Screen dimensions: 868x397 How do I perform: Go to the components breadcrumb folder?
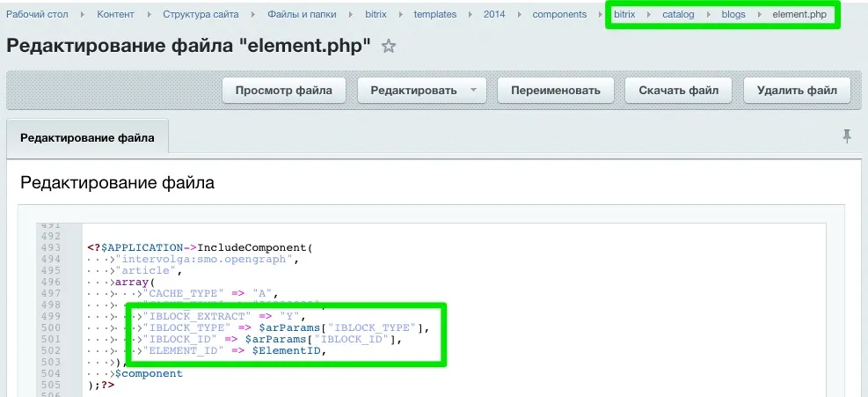click(x=559, y=15)
